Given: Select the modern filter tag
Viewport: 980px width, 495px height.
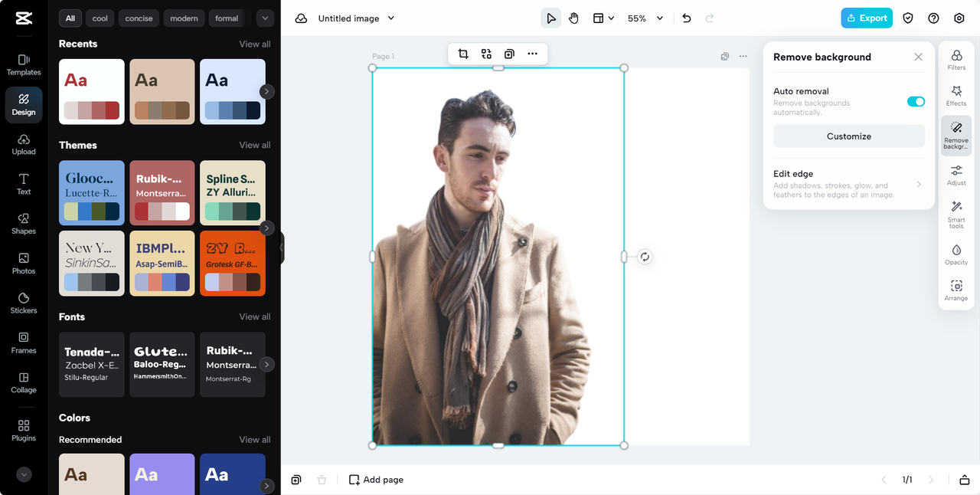Looking at the screenshot, I should point(184,18).
